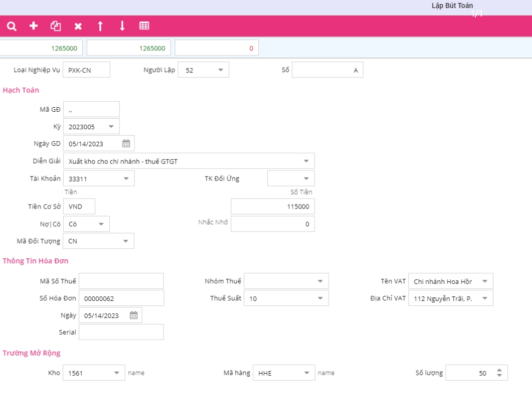Open the Nợ|Có debit-credit dropdown
This screenshot has height=412, width=532.
pos(101,224)
